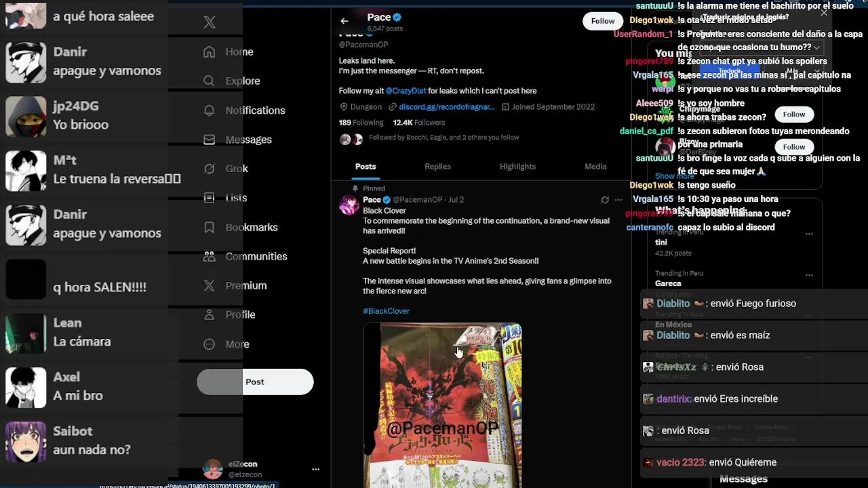Go back with the arrow icon
The image size is (868, 488).
point(344,21)
